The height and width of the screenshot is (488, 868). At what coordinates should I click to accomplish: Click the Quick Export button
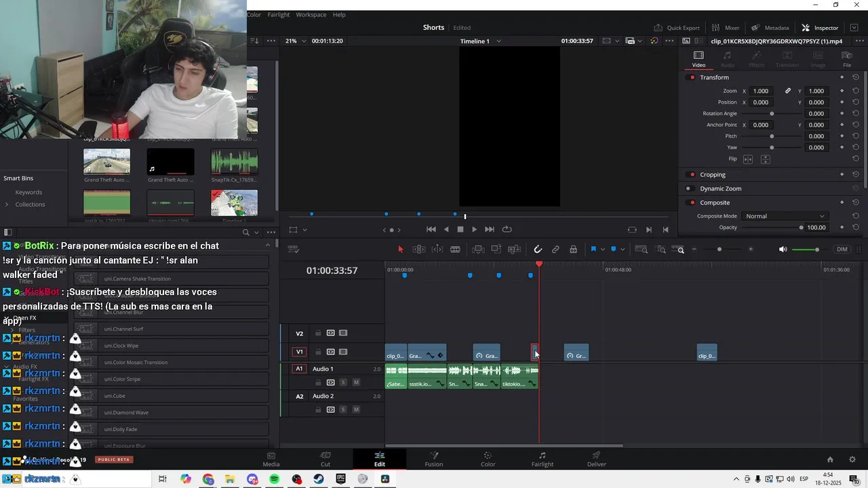coord(676,28)
